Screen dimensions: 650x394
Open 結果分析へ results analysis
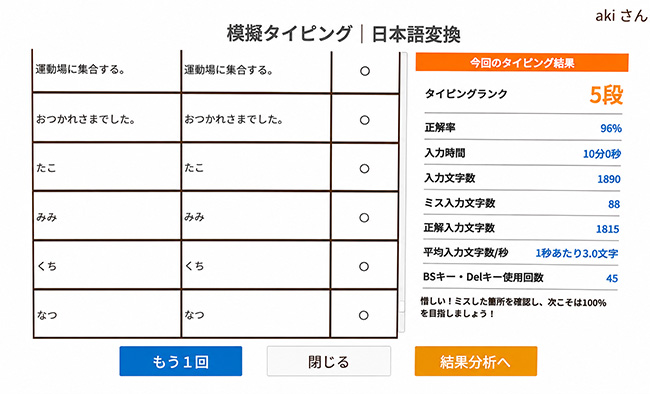[476, 361]
